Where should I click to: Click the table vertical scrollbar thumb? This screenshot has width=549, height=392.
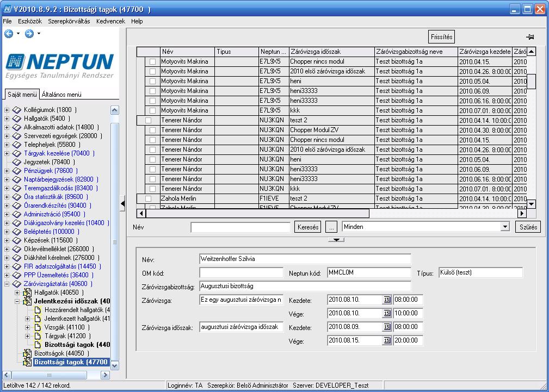(x=531, y=82)
